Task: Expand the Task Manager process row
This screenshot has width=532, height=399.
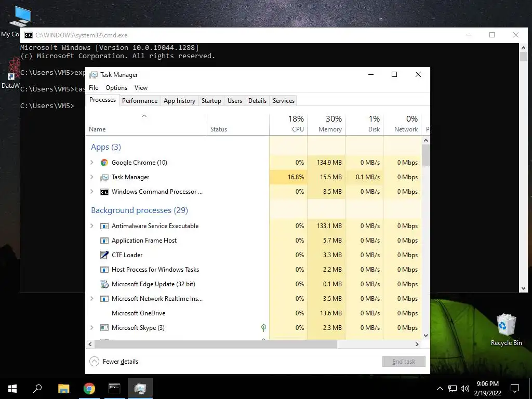Action: click(91, 177)
